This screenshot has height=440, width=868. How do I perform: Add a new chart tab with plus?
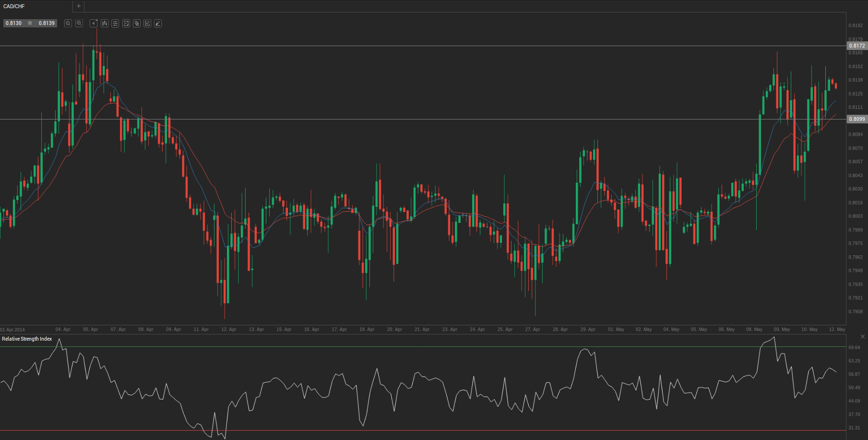point(79,6)
